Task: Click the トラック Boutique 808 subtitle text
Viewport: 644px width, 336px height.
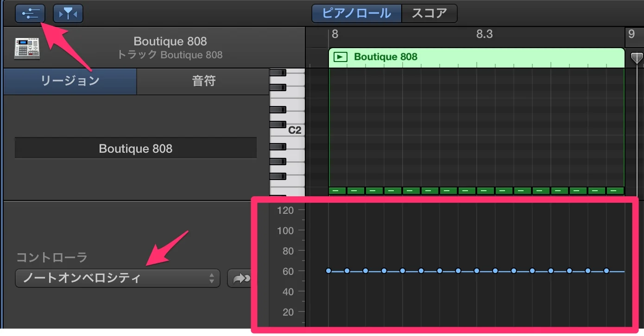Action: (170, 55)
